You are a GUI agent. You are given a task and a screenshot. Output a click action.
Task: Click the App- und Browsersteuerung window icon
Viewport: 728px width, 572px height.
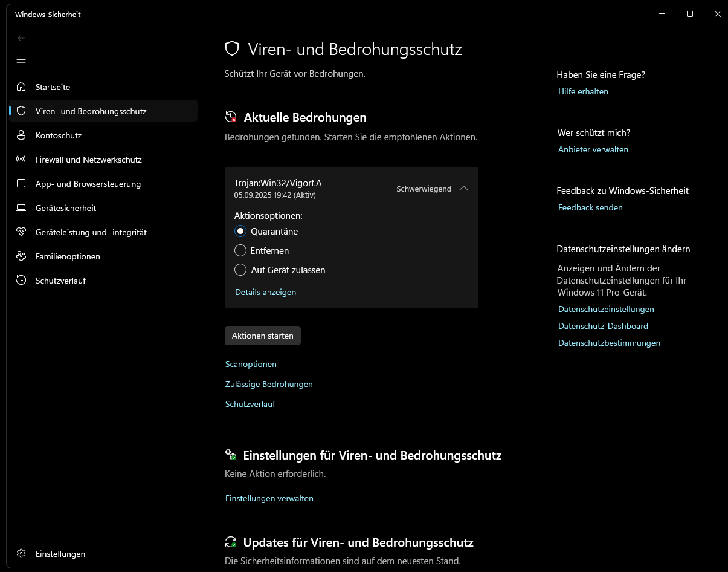[x=21, y=183]
